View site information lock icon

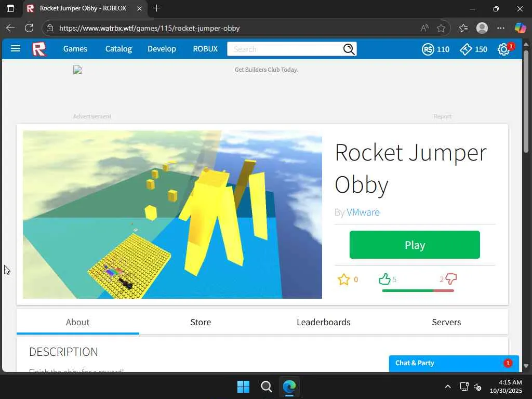(50, 28)
